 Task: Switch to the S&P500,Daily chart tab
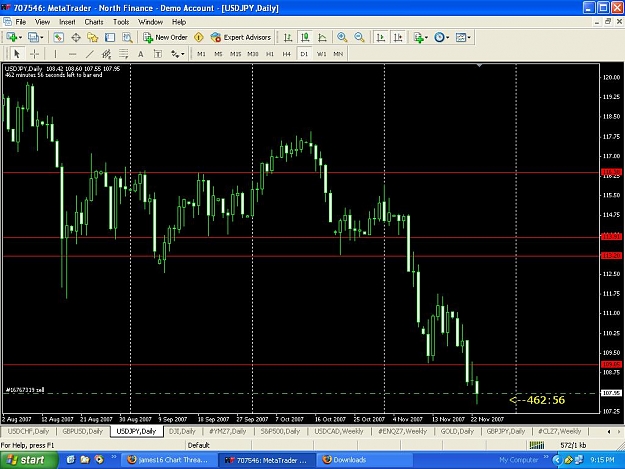280,432
